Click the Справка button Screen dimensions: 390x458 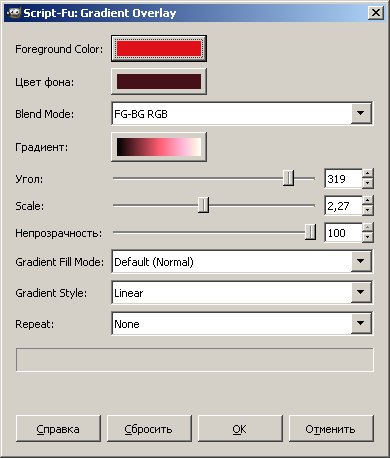tap(58, 429)
